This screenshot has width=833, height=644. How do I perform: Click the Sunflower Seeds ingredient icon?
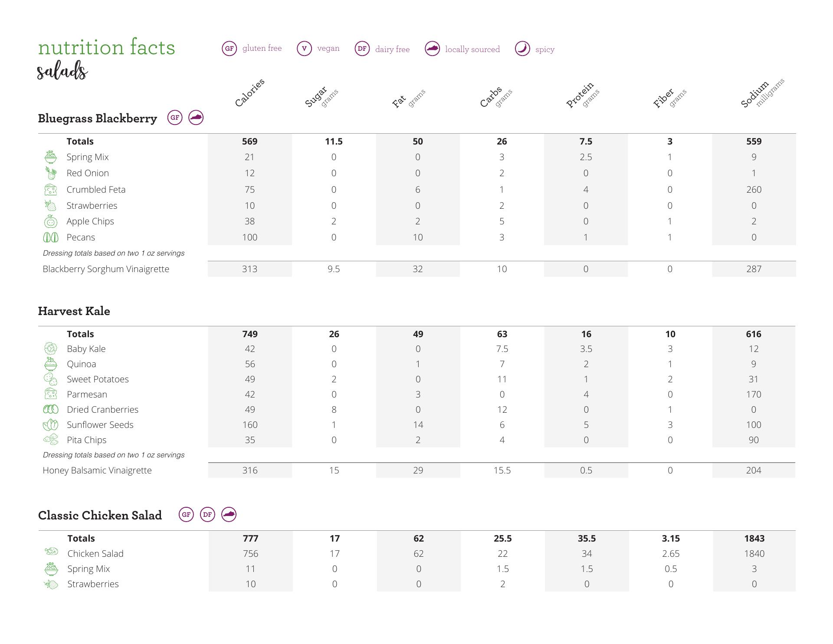coord(51,425)
